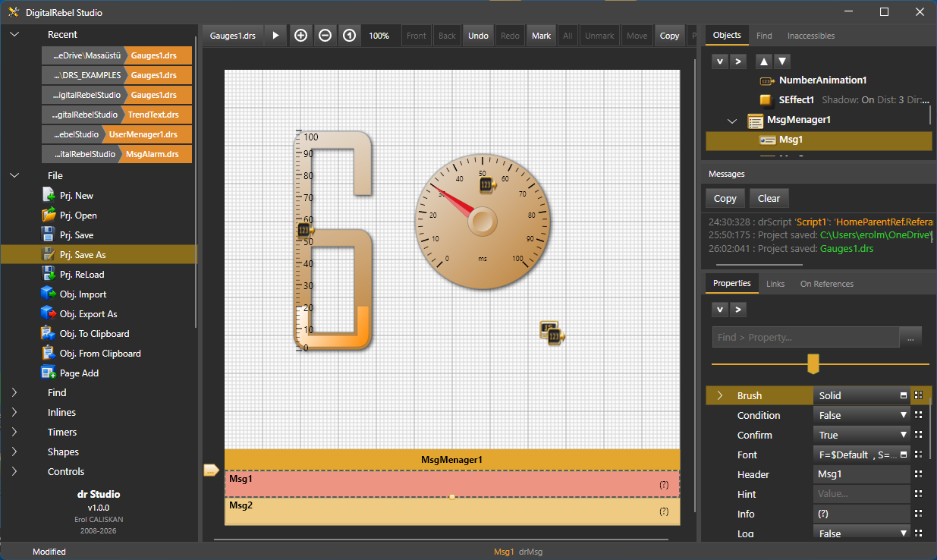Open recent file TrendText.drs
The width and height of the screenshot is (937, 560).
pos(117,115)
